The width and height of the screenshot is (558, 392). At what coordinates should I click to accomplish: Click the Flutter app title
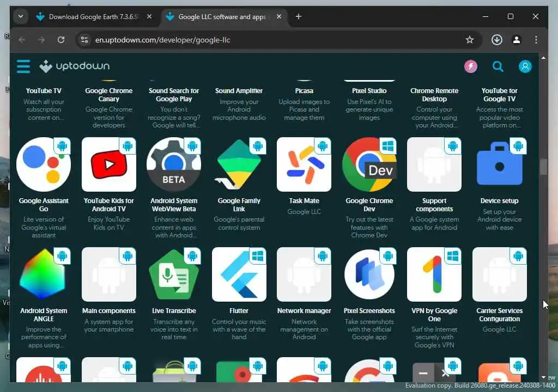(x=239, y=311)
